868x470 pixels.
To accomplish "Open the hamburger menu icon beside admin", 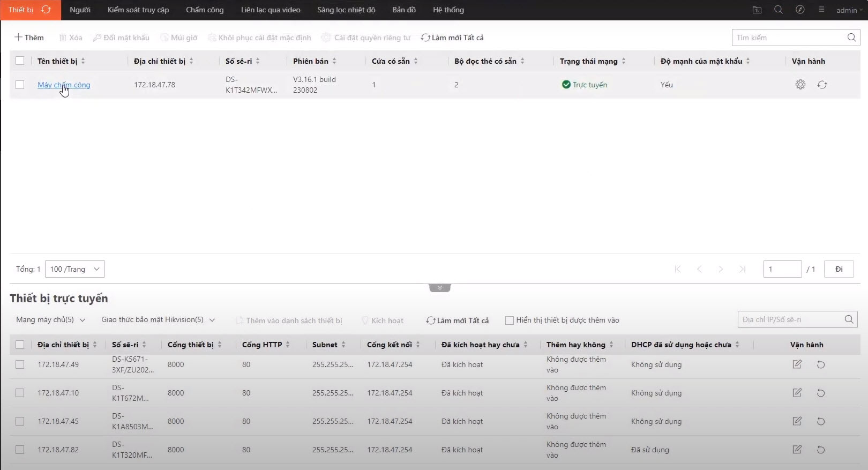I will click(821, 10).
